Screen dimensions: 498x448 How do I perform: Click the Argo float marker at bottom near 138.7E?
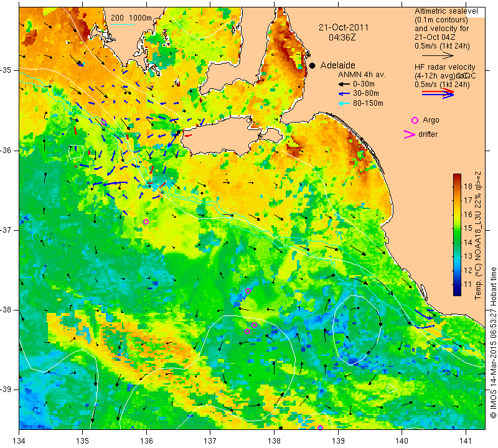(320, 427)
